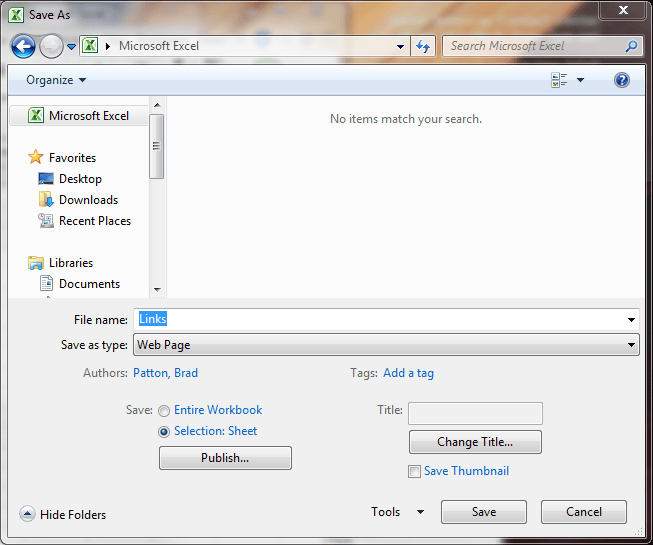Screen dimensions: 653x545
Task: Click the Documents file icon
Action: point(46,284)
